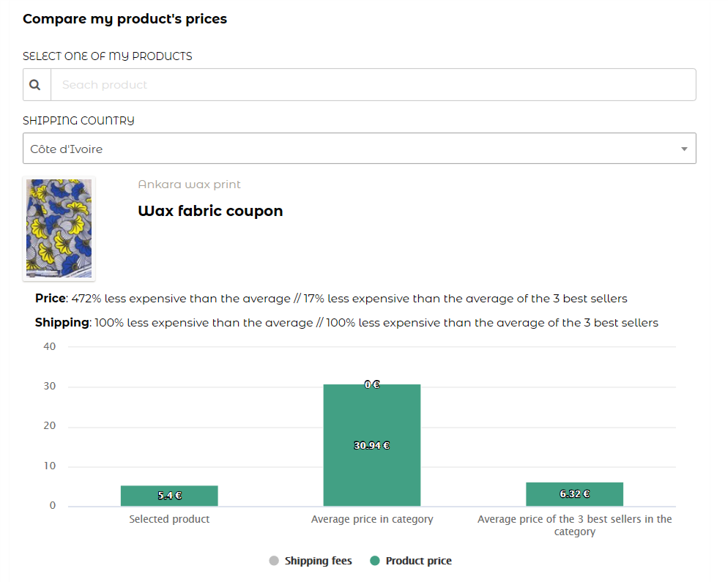Click the 30.94 € data label
The height and width of the screenshot is (582, 728).
pos(371,445)
